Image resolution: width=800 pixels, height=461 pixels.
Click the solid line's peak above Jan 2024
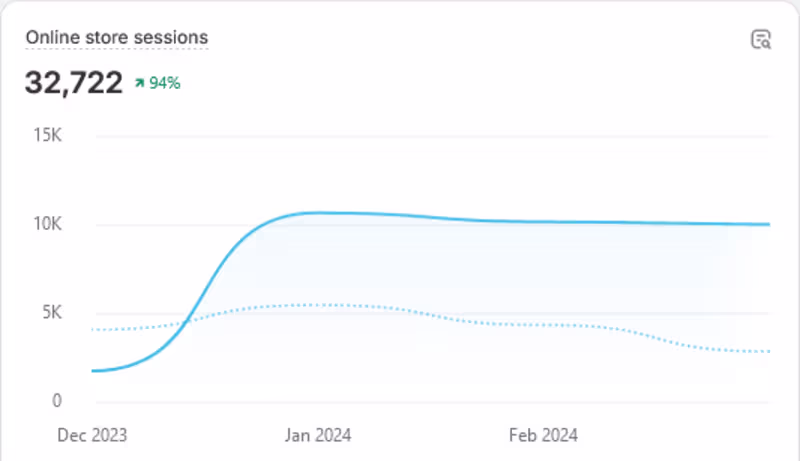[x=318, y=212]
